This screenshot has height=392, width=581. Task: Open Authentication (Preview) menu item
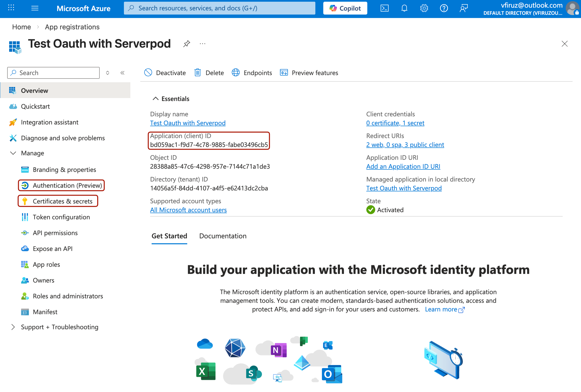(x=67, y=186)
